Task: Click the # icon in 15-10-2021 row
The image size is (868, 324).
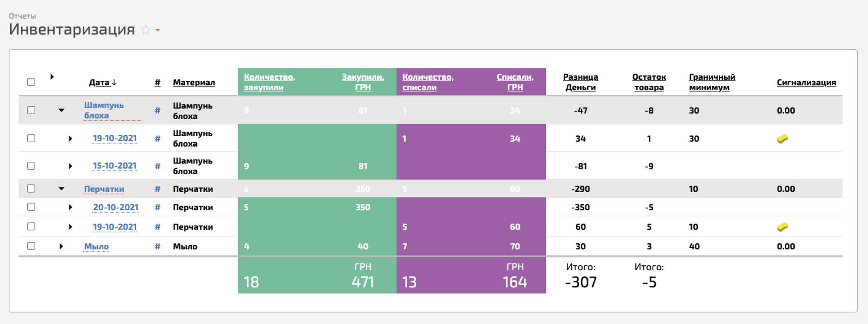Action: pos(158,166)
